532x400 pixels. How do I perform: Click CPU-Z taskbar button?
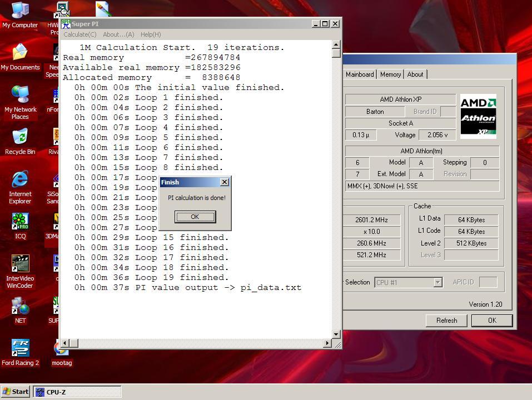[x=77, y=392]
